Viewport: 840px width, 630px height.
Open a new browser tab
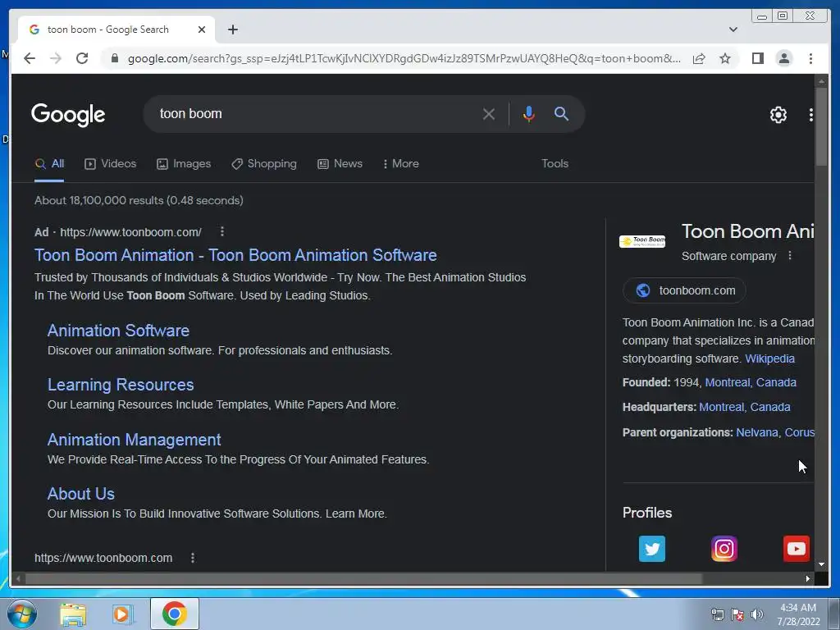tap(232, 30)
